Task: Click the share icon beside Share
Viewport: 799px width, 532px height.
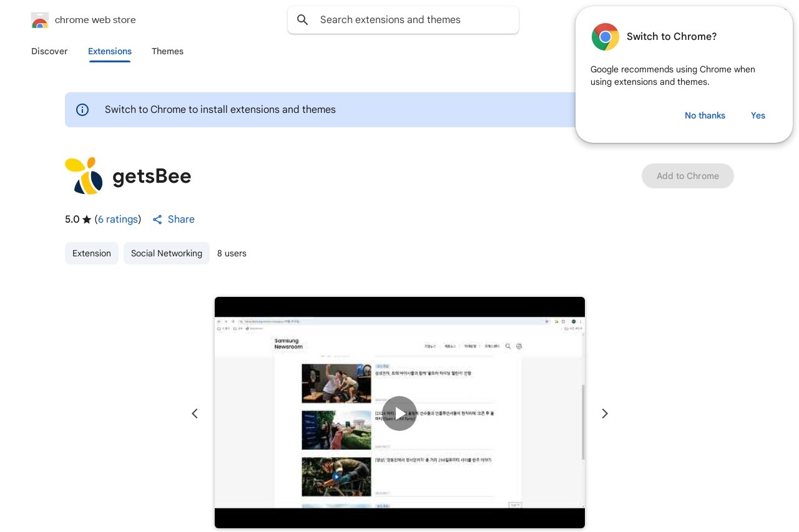Action: [x=157, y=220]
